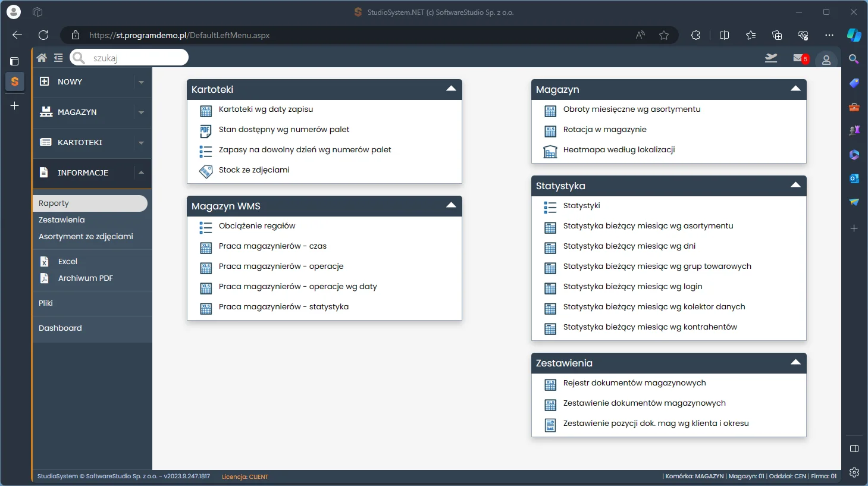Click grid icon beside Statystyka bieżący miesiąc wg dni
The height and width of the screenshot is (486, 868).
[x=550, y=247]
